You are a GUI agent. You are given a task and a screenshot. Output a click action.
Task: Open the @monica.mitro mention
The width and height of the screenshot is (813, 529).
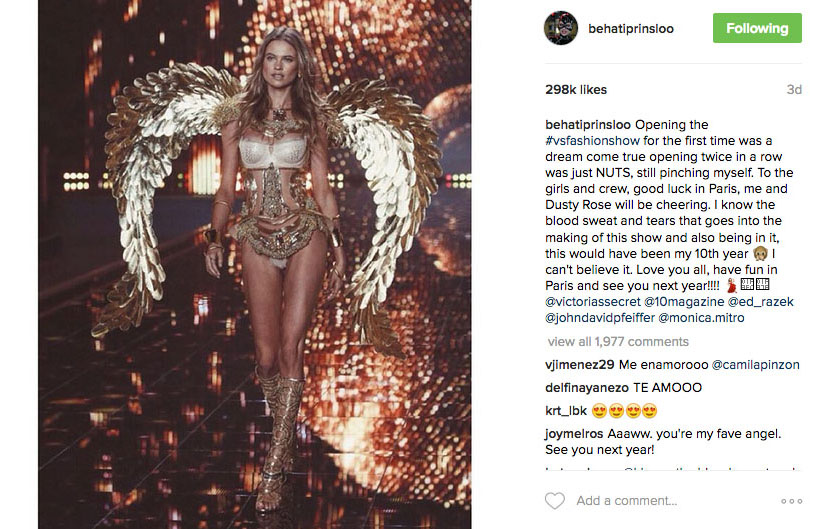(x=701, y=317)
